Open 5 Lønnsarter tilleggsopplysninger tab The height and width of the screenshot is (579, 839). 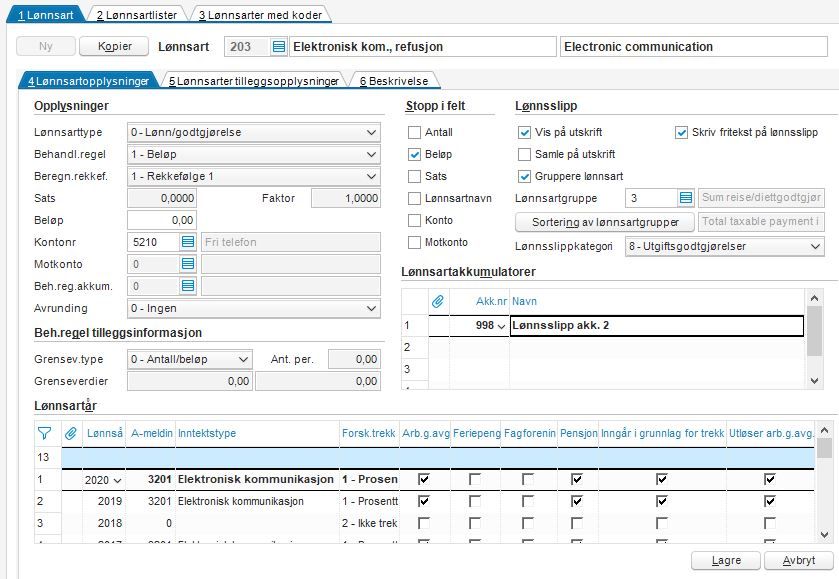click(254, 81)
